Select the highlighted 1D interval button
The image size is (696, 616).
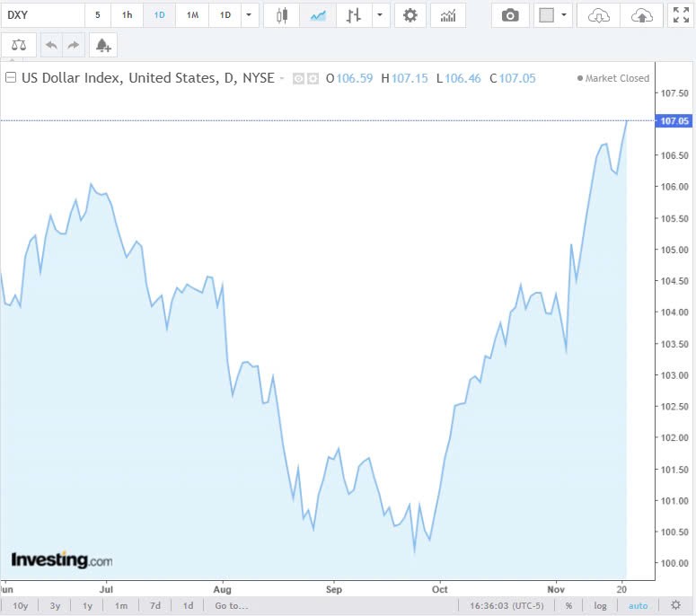(x=159, y=15)
